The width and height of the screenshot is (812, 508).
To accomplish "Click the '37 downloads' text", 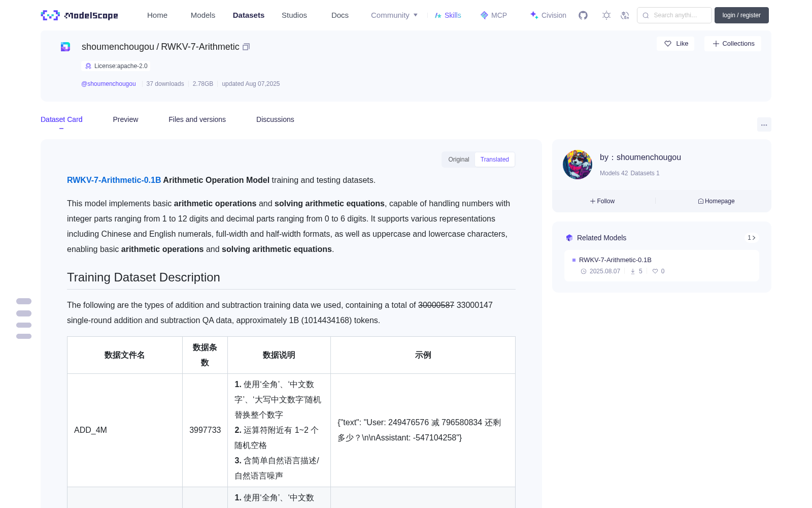I will [165, 84].
